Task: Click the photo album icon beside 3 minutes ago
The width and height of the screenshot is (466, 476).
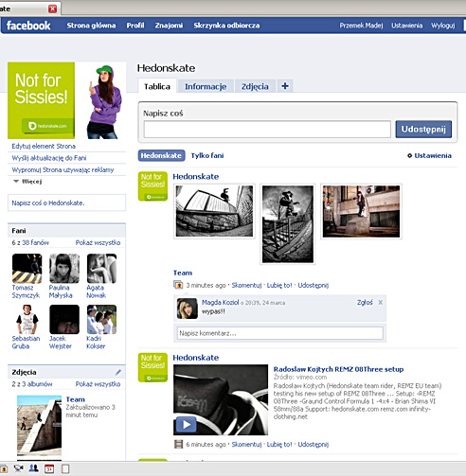Action: pyautogui.click(x=178, y=285)
